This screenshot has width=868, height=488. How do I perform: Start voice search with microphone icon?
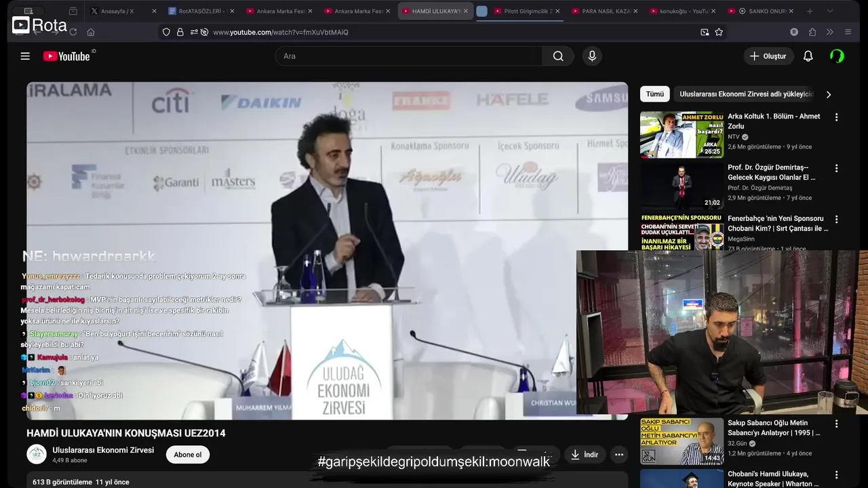pyautogui.click(x=592, y=56)
